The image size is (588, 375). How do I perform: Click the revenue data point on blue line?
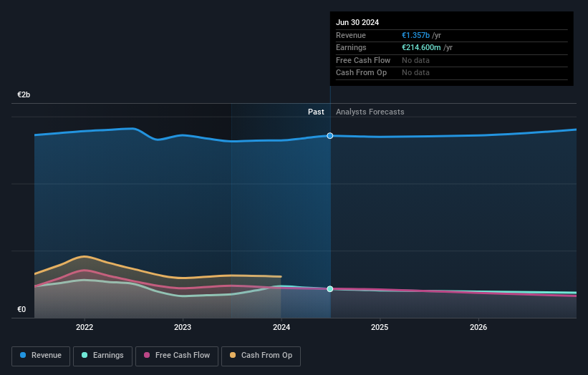329,135
